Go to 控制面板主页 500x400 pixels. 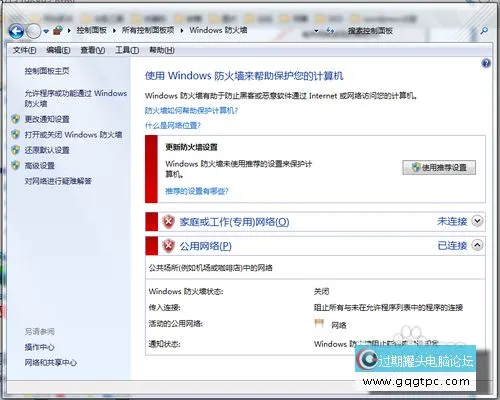47,71
